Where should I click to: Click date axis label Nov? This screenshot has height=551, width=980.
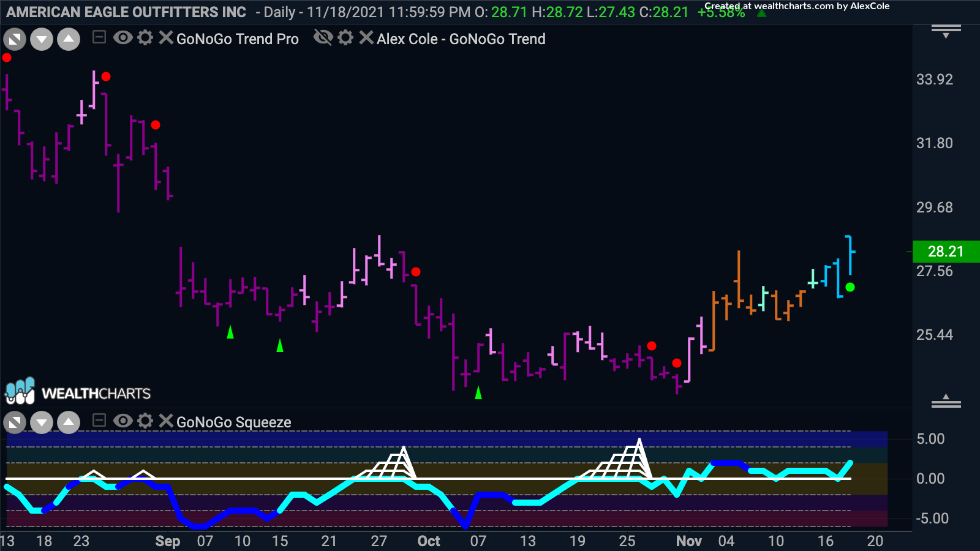pyautogui.click(x=689, y=541)
